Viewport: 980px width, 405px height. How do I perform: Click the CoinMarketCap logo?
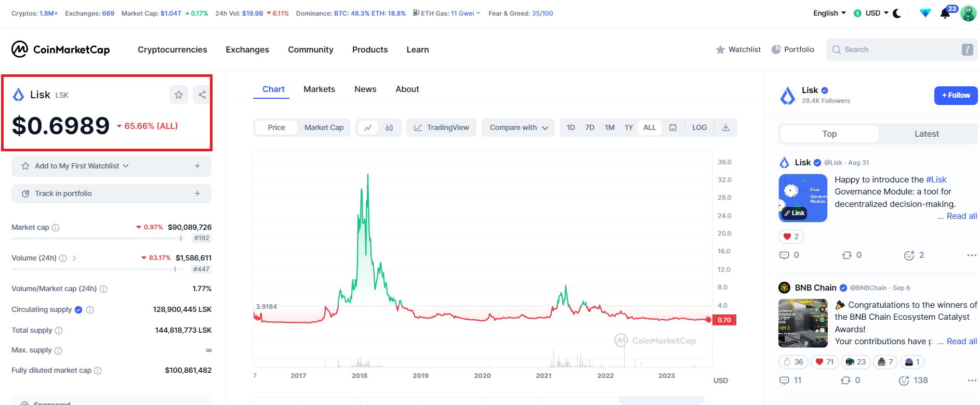click(61, 49)
